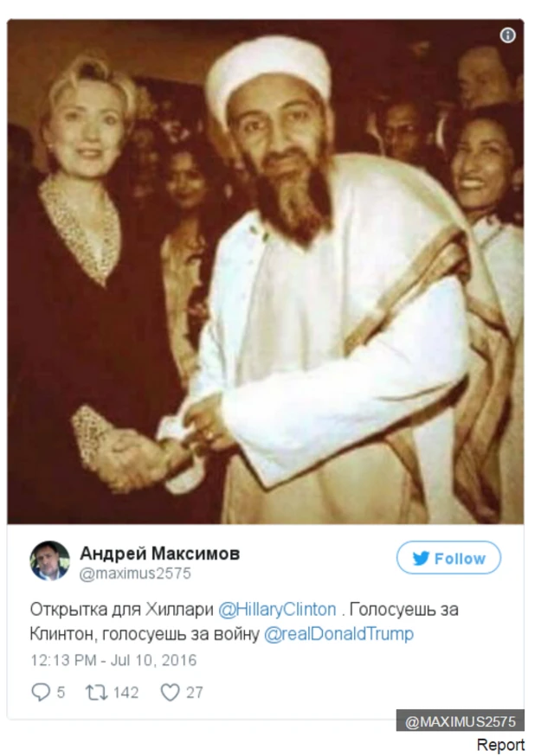Like the tweet with the heart icon
This screenshot has height=756, width=554.
(x=170, y=692)
